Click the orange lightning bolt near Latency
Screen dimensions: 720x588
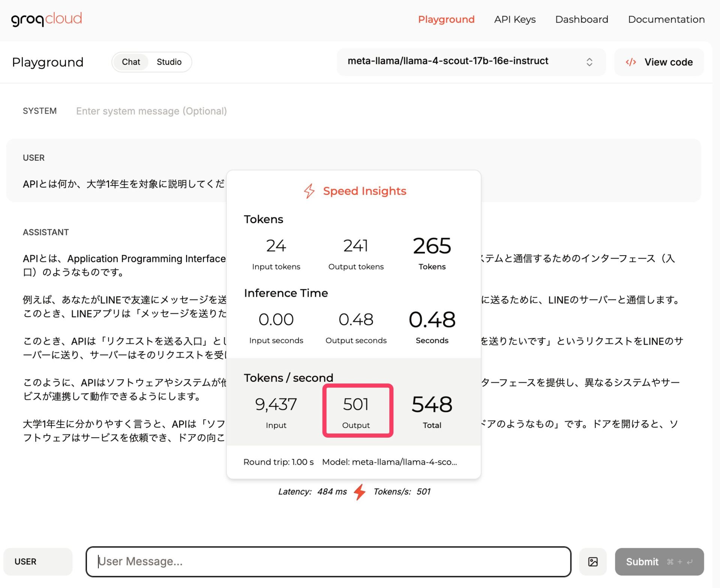coord(360,491)
